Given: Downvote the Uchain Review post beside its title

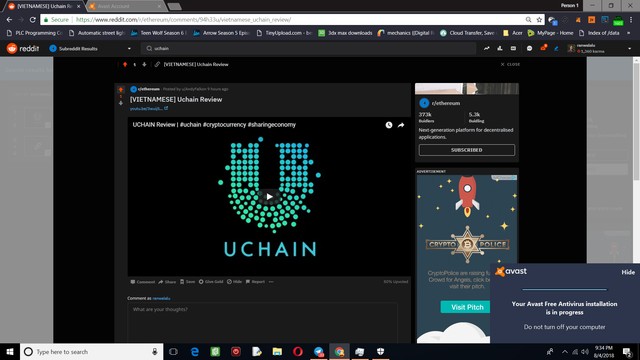Looking at the screenshot, I should 121,103.
